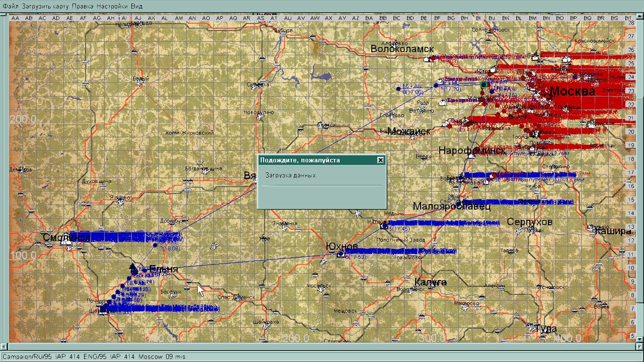644x362 pixels.
Task: Select the airfield icon left of Медынь
Action: pyautogui.click(x=358, y=214)
